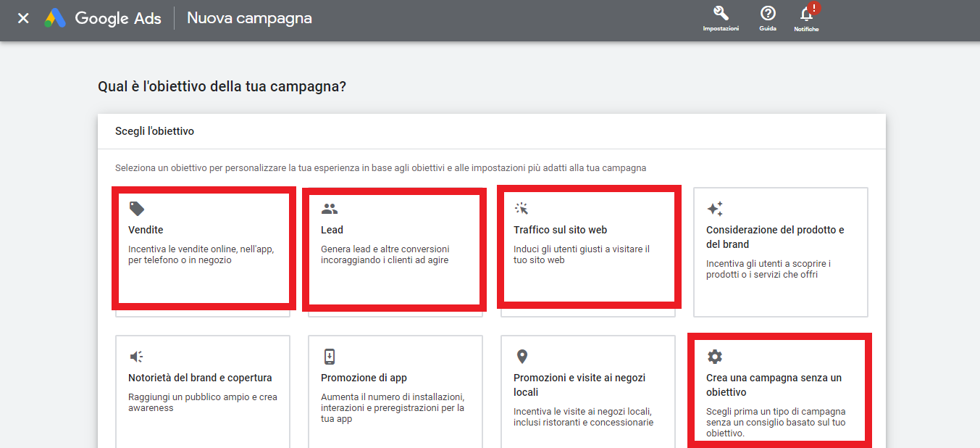Viewport: 980px width, 448px height.
Task: Click the Lead people icon
Action: click(x=330, y=209)
